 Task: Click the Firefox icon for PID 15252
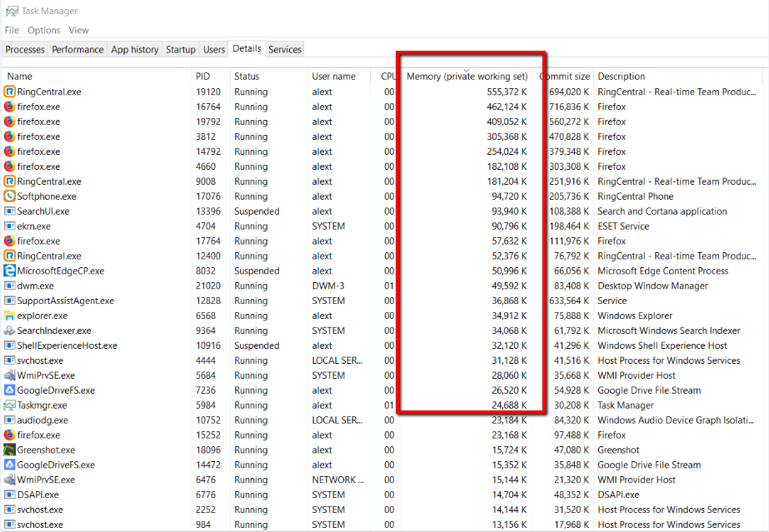(x=9, y=435)
